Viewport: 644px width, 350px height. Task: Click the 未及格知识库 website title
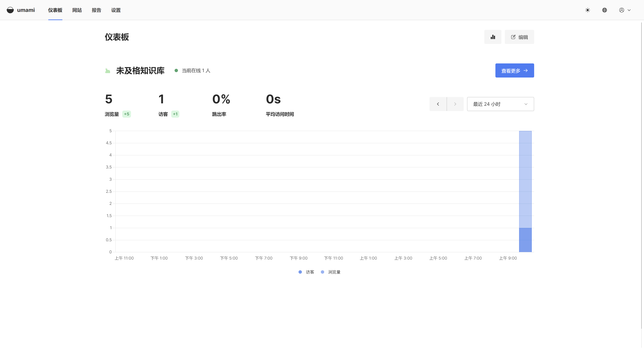tap(140, 71)
